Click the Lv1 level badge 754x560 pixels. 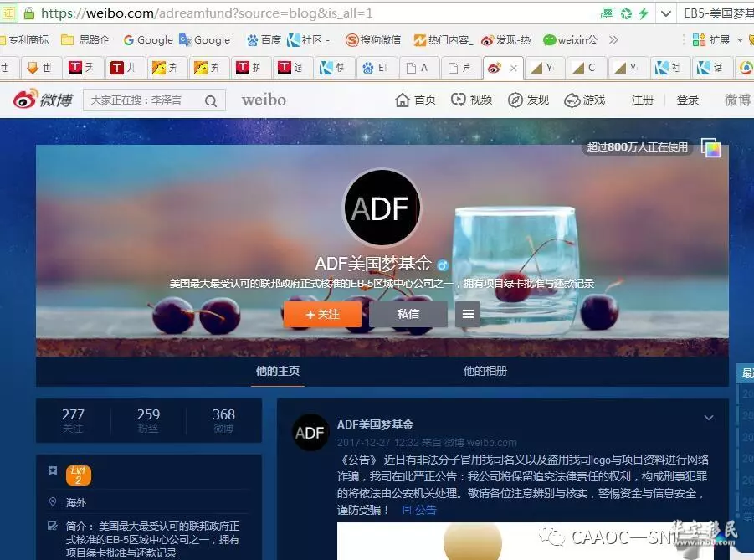pos(79,475)
